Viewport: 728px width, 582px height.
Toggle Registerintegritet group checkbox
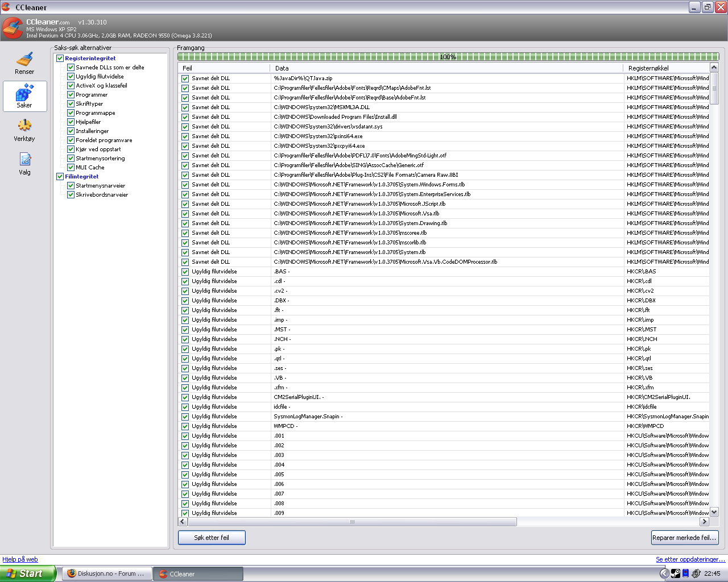point(60,58)
